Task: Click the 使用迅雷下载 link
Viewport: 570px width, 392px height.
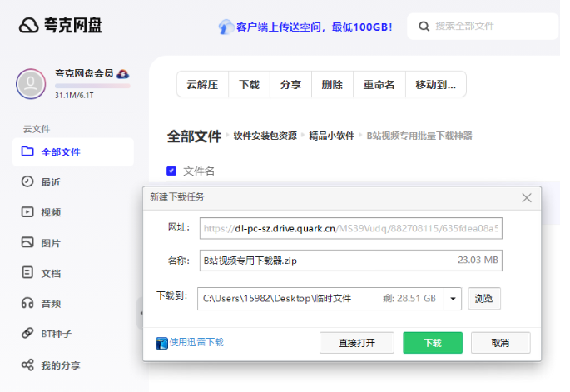Action: (196, 342)
